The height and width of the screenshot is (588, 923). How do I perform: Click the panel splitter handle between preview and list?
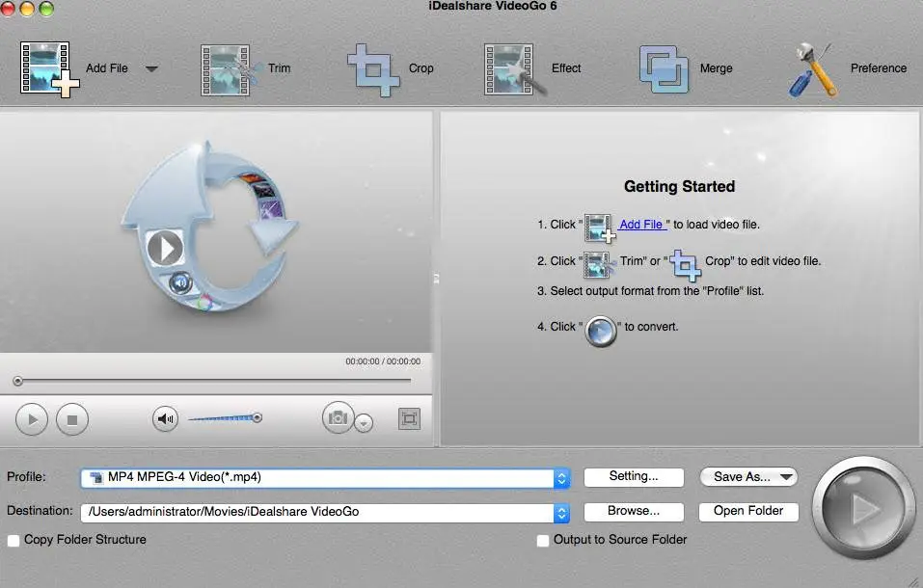pos(436,279)
